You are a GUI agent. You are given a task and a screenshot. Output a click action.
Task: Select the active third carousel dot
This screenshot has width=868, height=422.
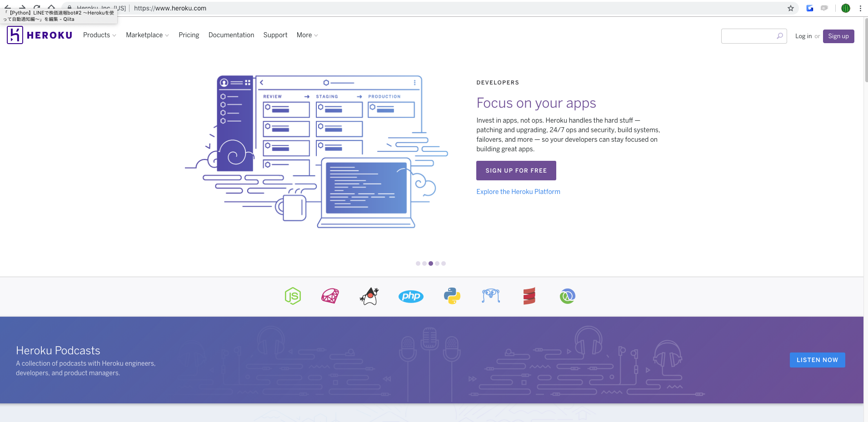(x=431, y=263)
